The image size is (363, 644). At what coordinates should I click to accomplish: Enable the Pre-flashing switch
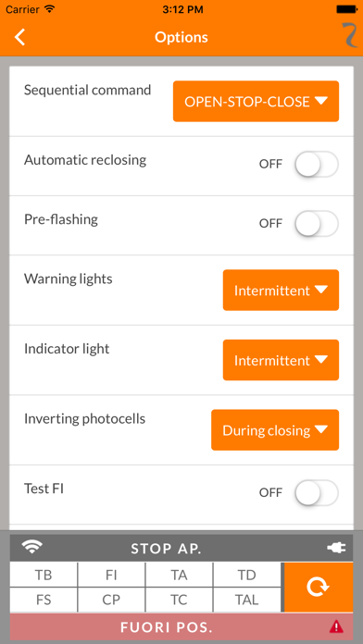[317, 224]
